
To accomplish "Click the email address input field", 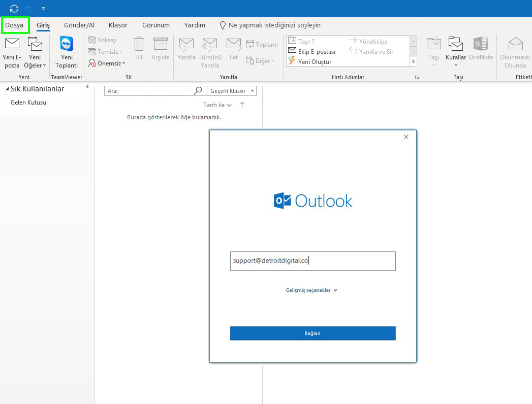I will (312, 261).
